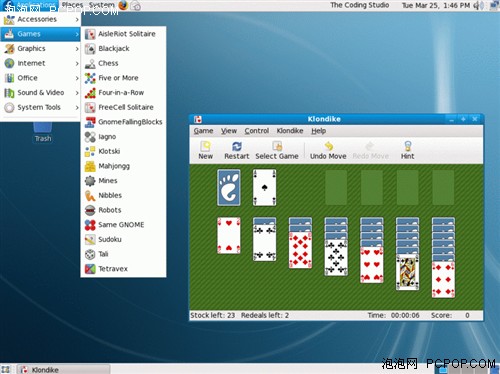Select the two of hearts card
The height and width of the screenshot is (374, 500).
coord(229,235)
